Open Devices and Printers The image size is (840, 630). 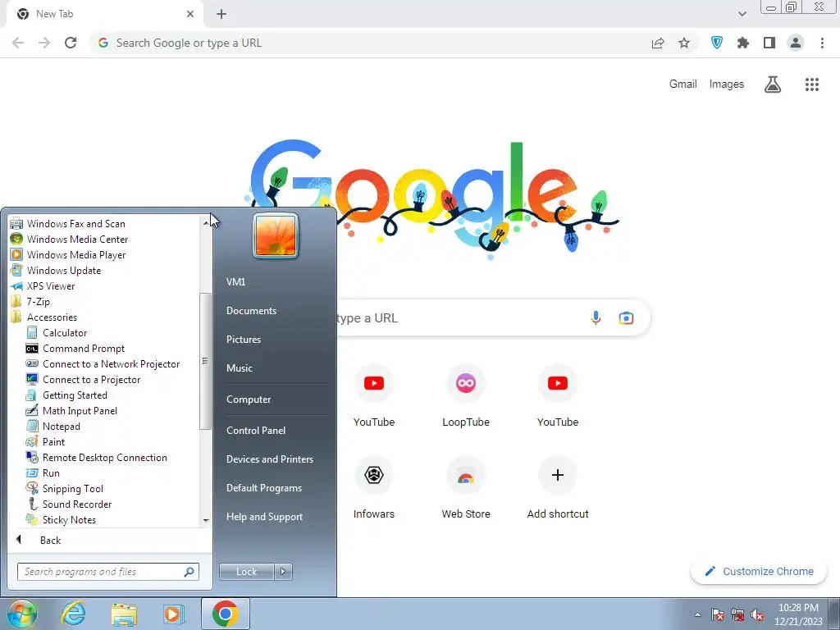[270, 459]
